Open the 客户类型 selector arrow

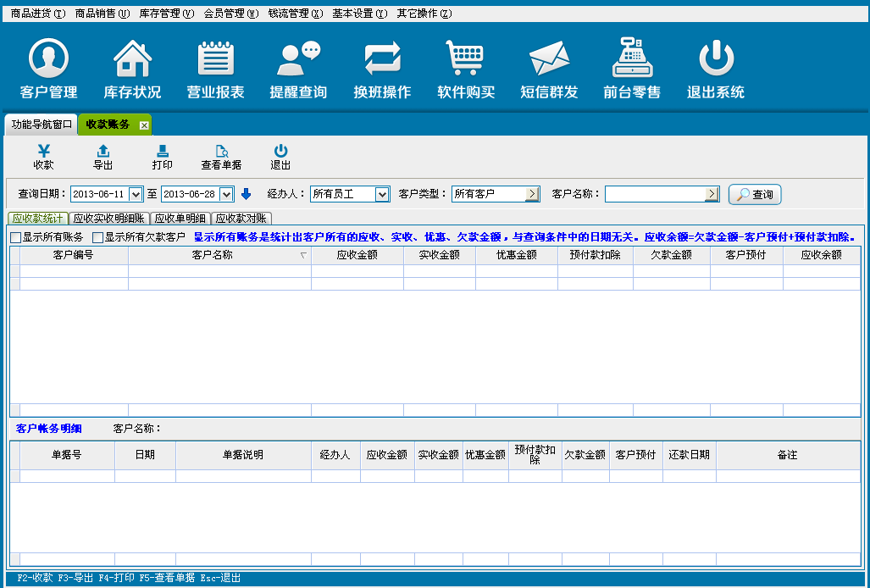click(533, 193)
